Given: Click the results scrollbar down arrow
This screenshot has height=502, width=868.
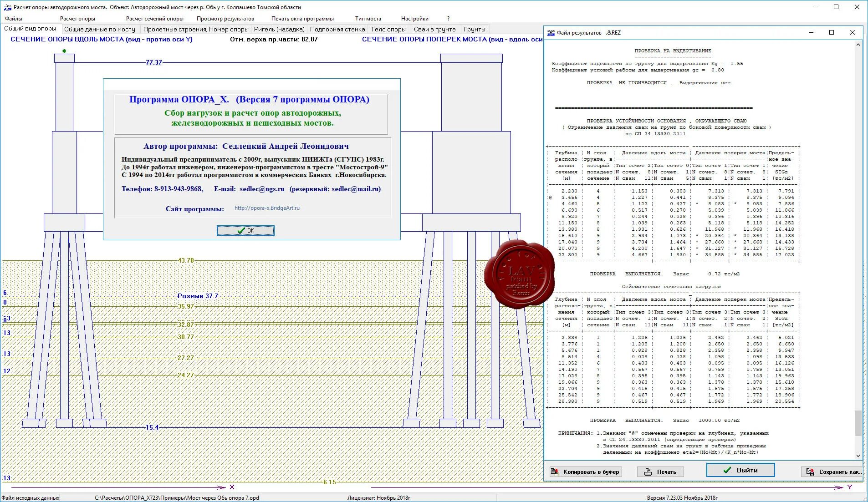Looking at the screenshot, I should click(x=858, y=456).
